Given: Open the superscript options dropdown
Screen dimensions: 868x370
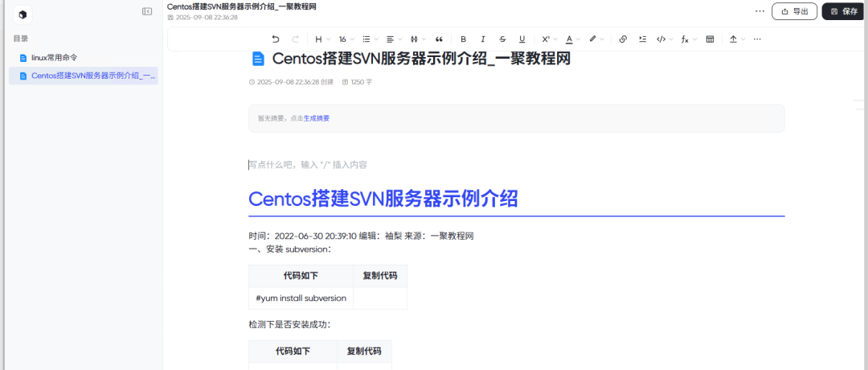Looking at the screenshot, I should point(549,39).
